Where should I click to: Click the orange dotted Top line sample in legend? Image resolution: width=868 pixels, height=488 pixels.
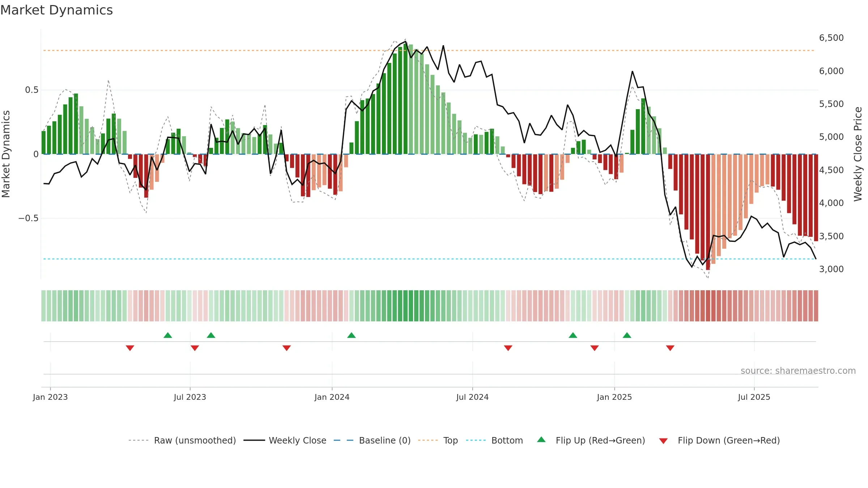coord(428,440)
